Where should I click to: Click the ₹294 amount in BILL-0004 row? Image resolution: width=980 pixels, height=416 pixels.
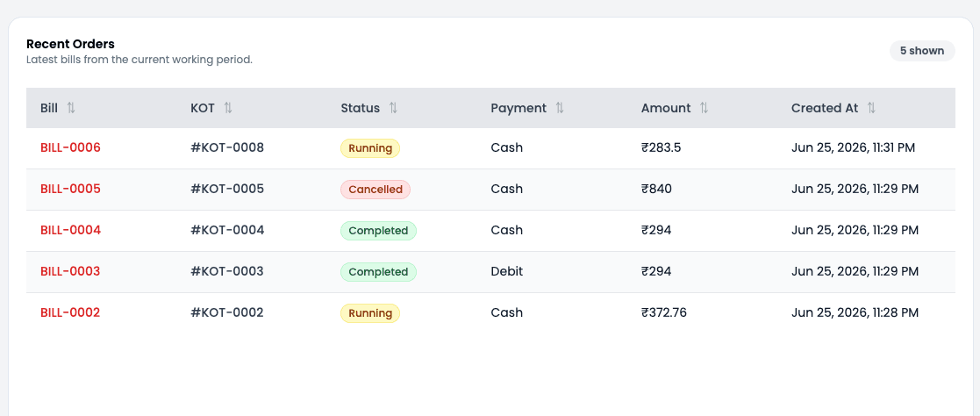(x=656, y=230)
